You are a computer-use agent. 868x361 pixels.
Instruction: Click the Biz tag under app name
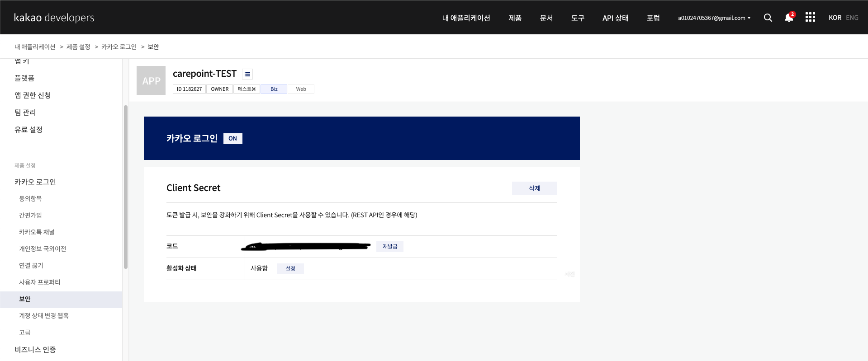[x=274, y=89]
